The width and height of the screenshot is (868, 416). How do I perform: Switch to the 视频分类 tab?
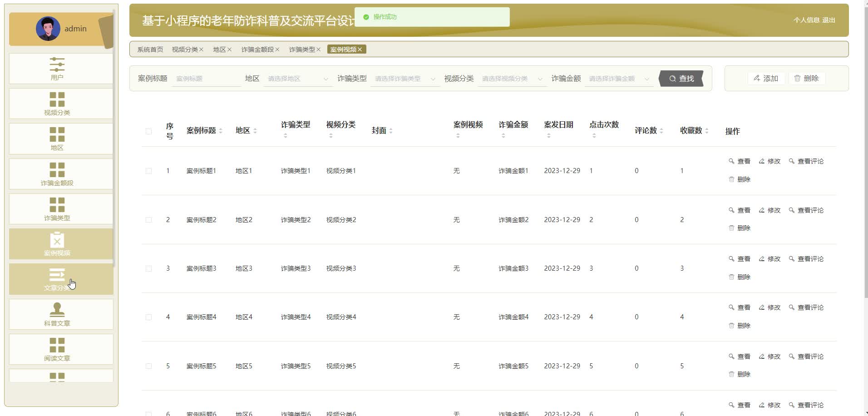[185, 50]
